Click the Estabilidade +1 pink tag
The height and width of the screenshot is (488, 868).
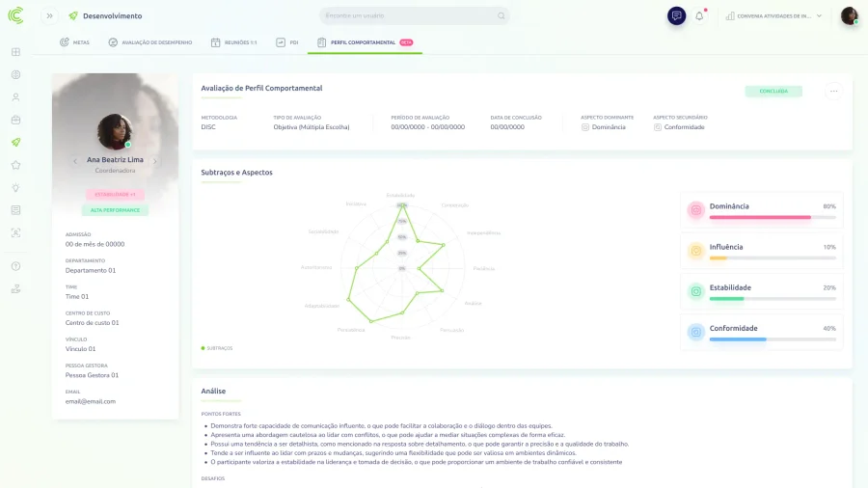tap(115, 195)
